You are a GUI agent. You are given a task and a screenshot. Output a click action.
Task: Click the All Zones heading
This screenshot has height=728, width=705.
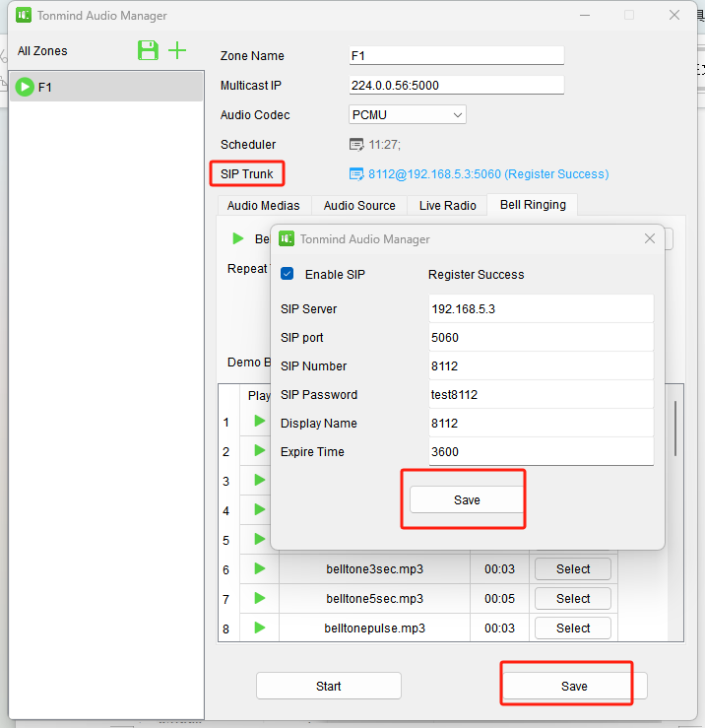(x=42, y=50)
